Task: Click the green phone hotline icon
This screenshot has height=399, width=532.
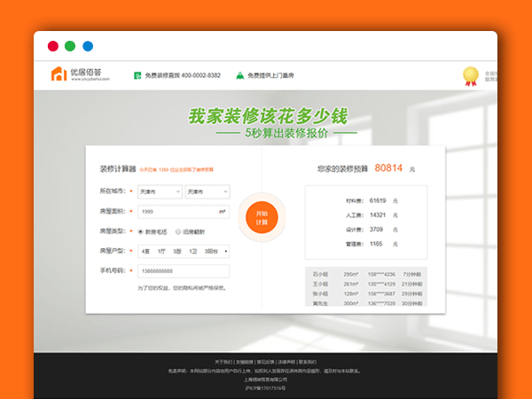Action: [x=137, y=75]
